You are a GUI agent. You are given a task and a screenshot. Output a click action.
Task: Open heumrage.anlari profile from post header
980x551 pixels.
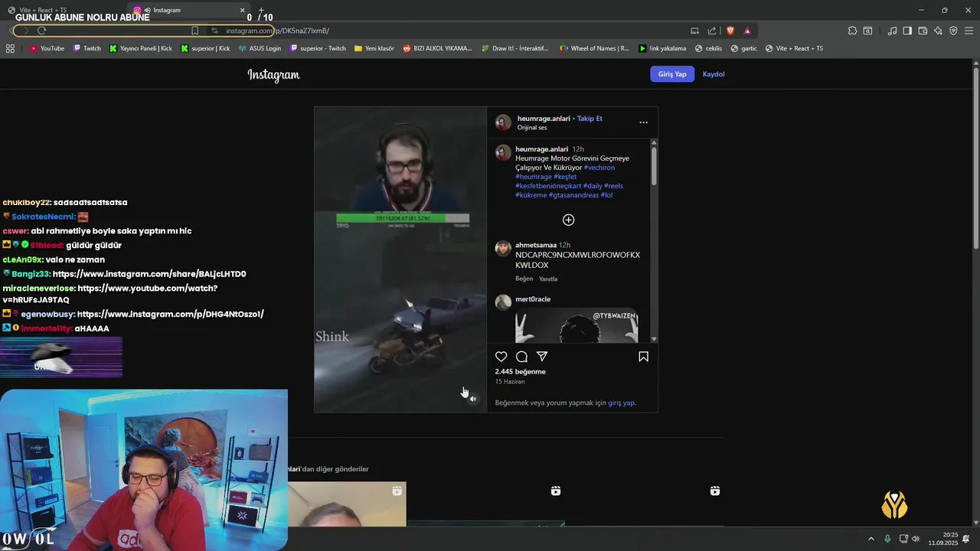click(x=544, y=119)
